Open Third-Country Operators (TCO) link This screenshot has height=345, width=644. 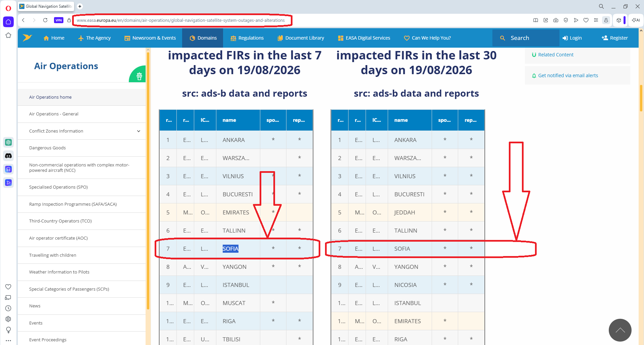pyautogui.click(x=60, y=221)
